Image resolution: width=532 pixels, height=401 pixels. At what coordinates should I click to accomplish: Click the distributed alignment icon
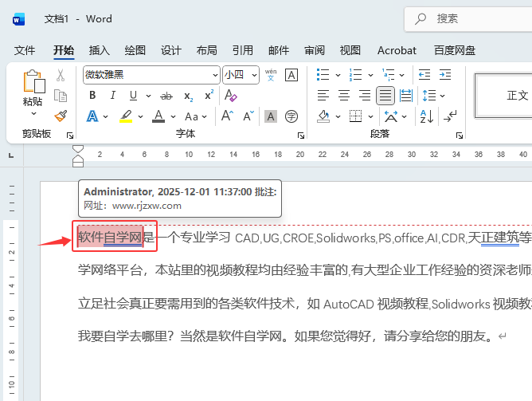click(x=406, y=96)
